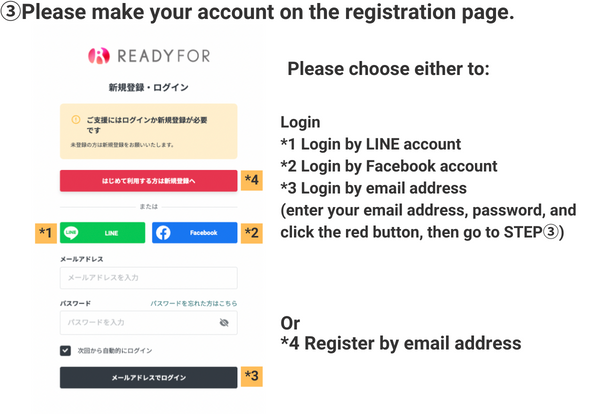
Task: Toggle the auto-login checkbox
Action: [65, 350]
